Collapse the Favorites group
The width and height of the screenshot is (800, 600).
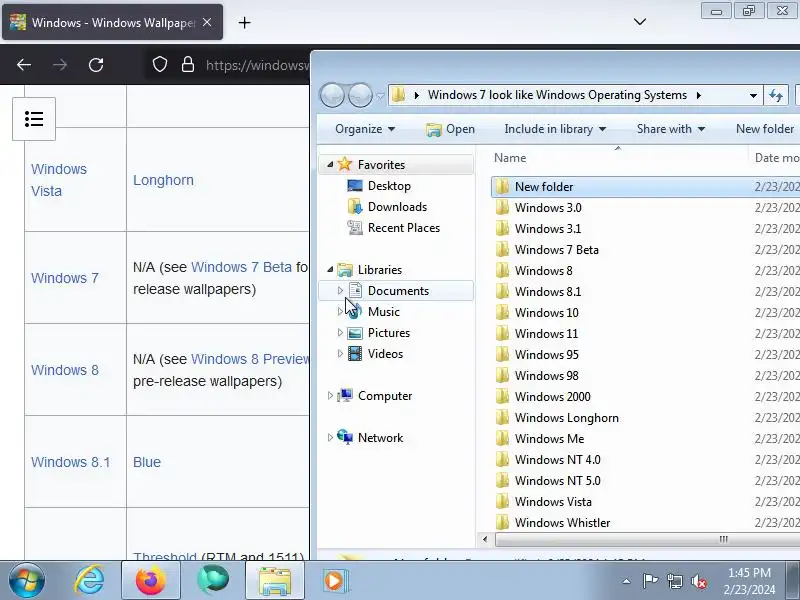[x=330, y=164]
